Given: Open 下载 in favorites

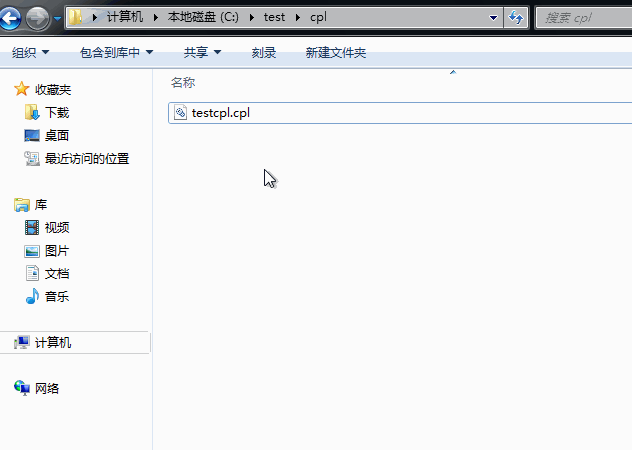Looking at the screenshot, I should tap(57, 112).
